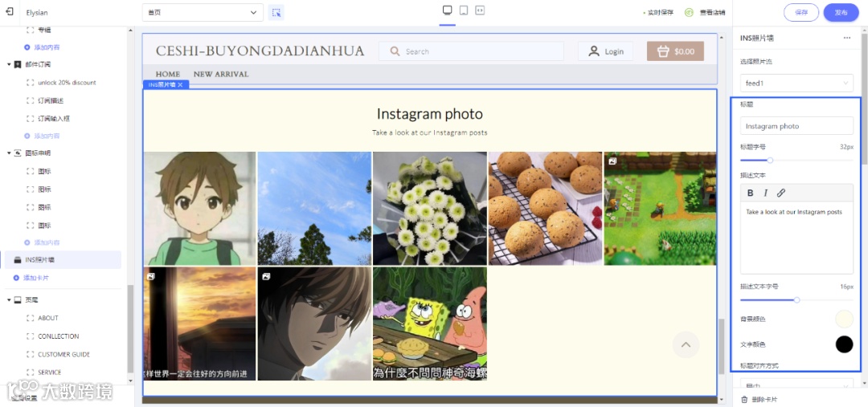Click the Search field in preview
The image size is (868, 407).
[471, 51]
